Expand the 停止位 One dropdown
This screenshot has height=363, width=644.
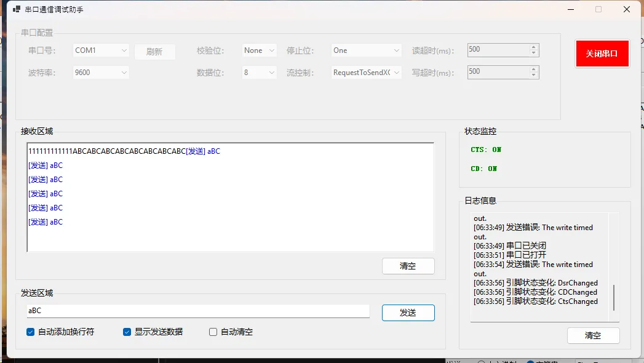[367, 50]
